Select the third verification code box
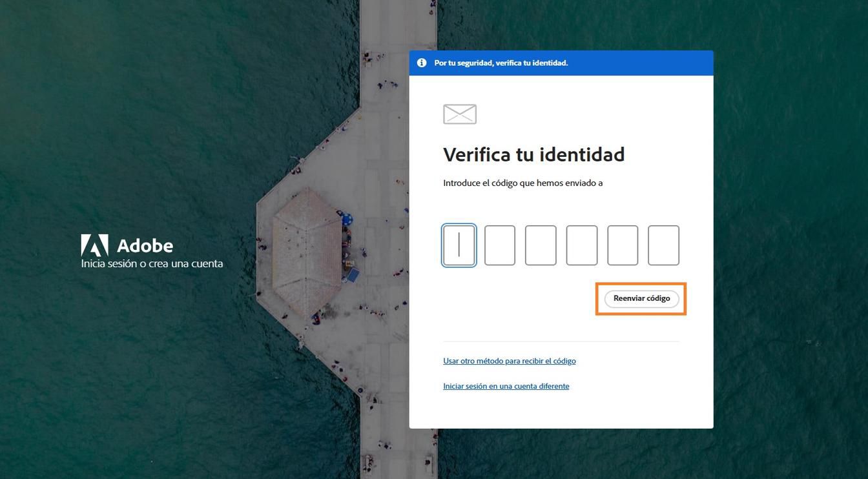868x479 pixels. (541, 245)
